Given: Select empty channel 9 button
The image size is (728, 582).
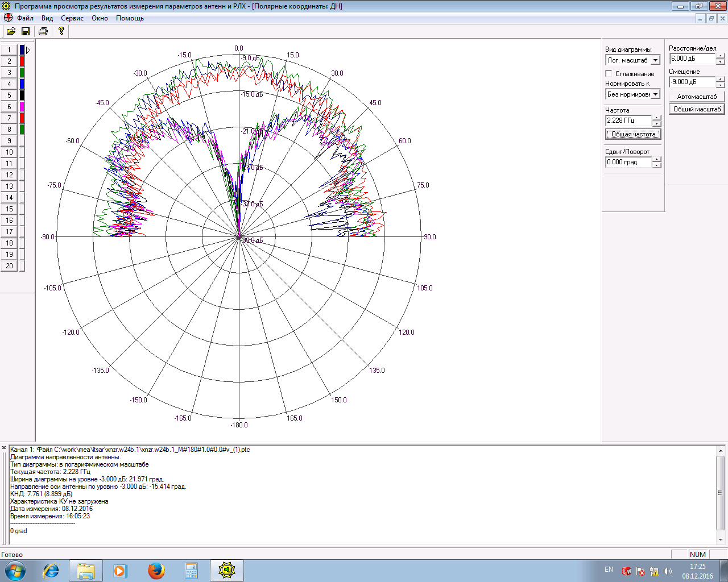Looking at the screenshot, I should tap(9, 141).
